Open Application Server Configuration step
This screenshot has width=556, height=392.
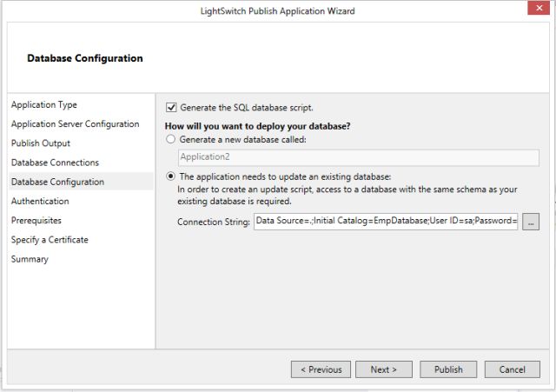click(75, 124)
